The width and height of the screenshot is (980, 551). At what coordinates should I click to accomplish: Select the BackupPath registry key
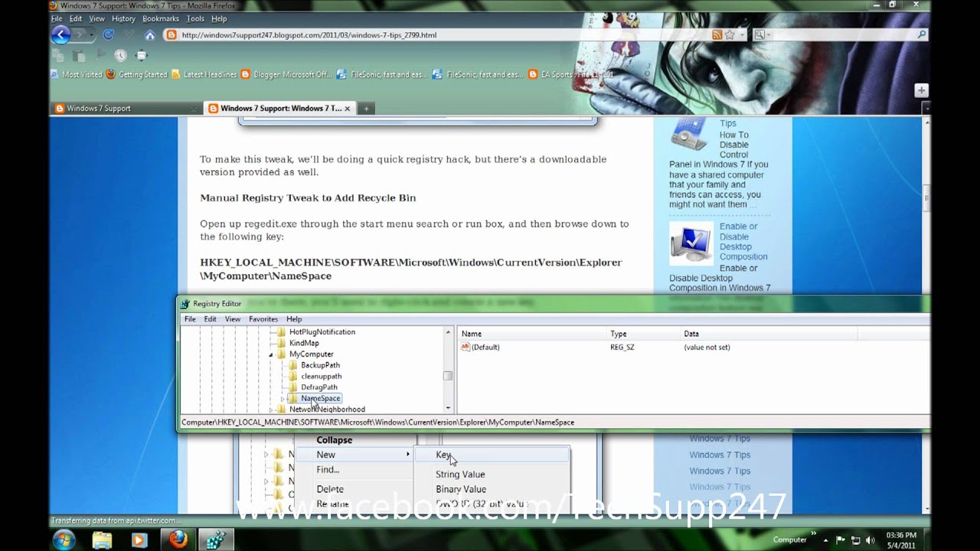tap(320, 365)
